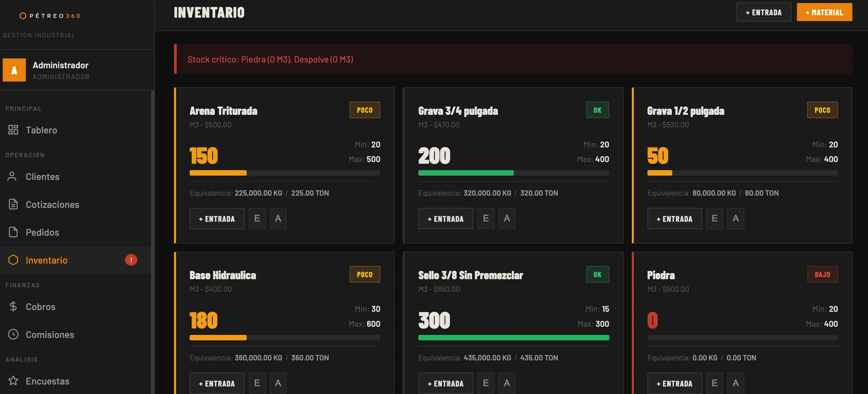The width and height of the screenshot is (868, 394).
Task: Click the Pedidos file icon
Action: click(x=13, y=232)
